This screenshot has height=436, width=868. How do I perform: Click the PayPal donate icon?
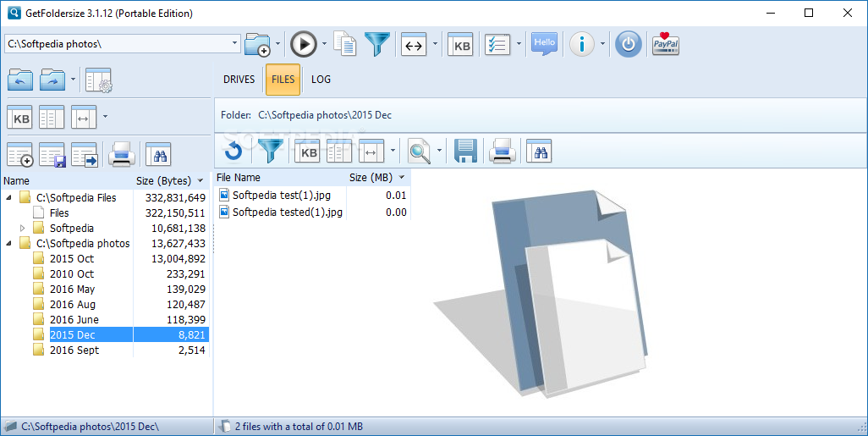[x=666, y=44]
